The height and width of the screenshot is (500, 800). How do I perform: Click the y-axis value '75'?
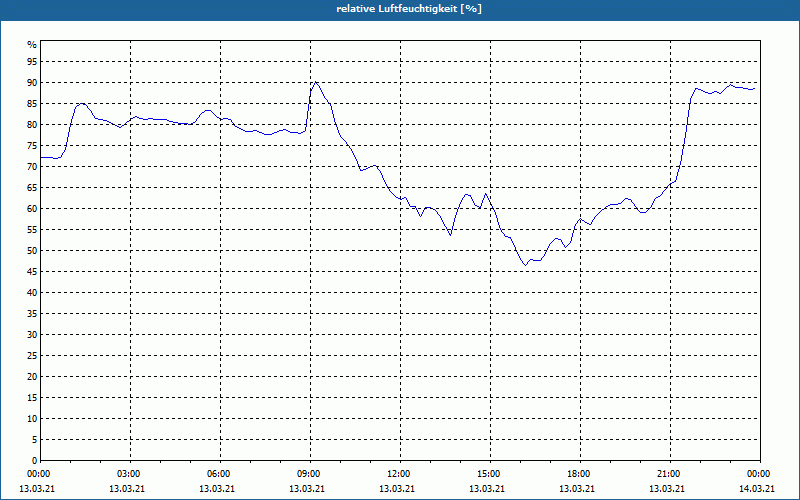click(x=32, y=145)
